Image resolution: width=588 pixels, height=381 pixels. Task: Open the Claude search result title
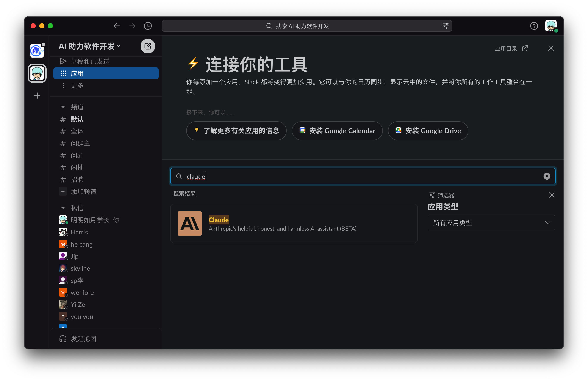(x=219, y=220)
